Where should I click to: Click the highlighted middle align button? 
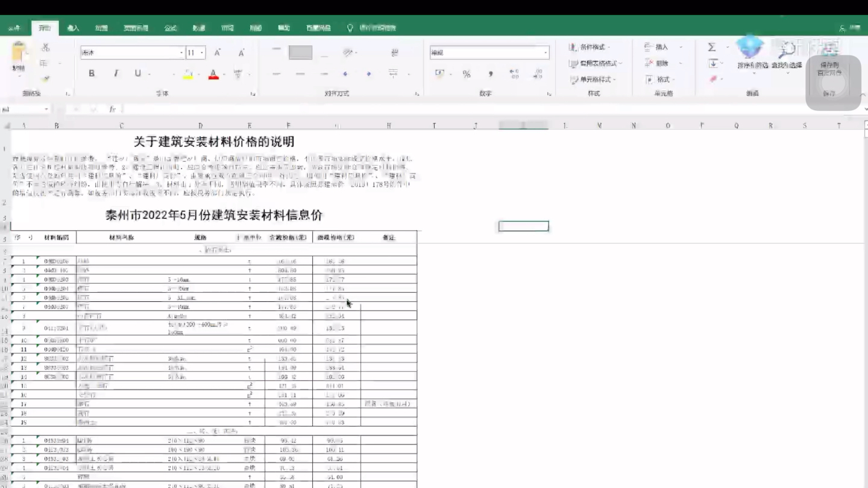point(300,52)
